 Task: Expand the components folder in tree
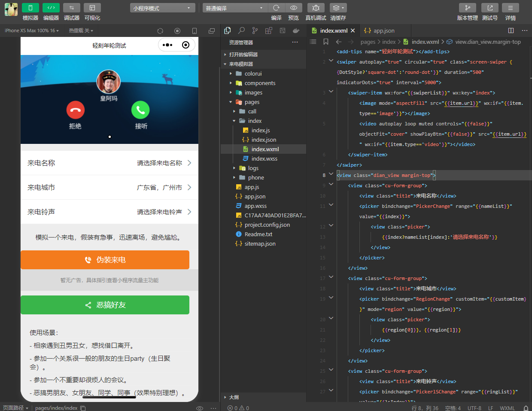(260, 83)
